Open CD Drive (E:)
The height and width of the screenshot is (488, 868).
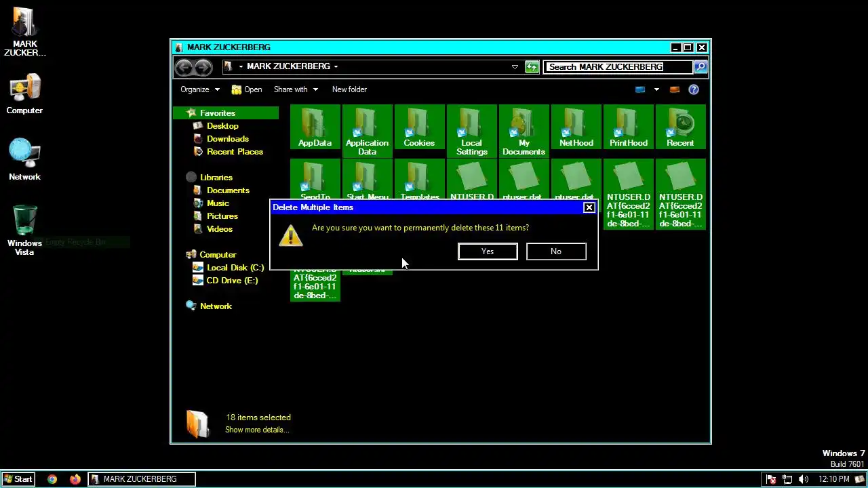(232, 281)
